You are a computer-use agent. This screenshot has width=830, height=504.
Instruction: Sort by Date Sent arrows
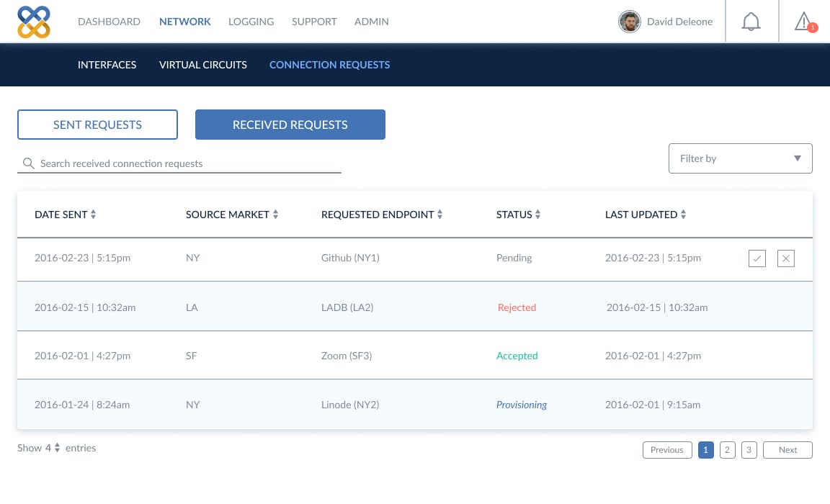coord(93,214)
